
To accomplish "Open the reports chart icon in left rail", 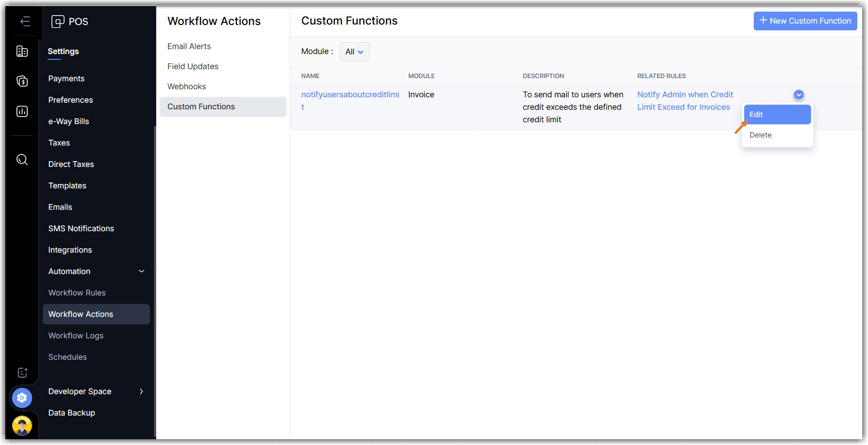I will pos(22,111).
